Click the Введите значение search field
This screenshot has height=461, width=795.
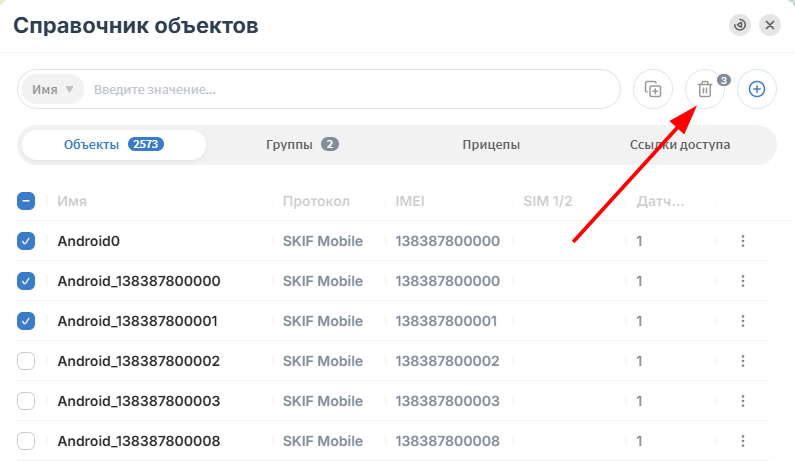(350, 90)
